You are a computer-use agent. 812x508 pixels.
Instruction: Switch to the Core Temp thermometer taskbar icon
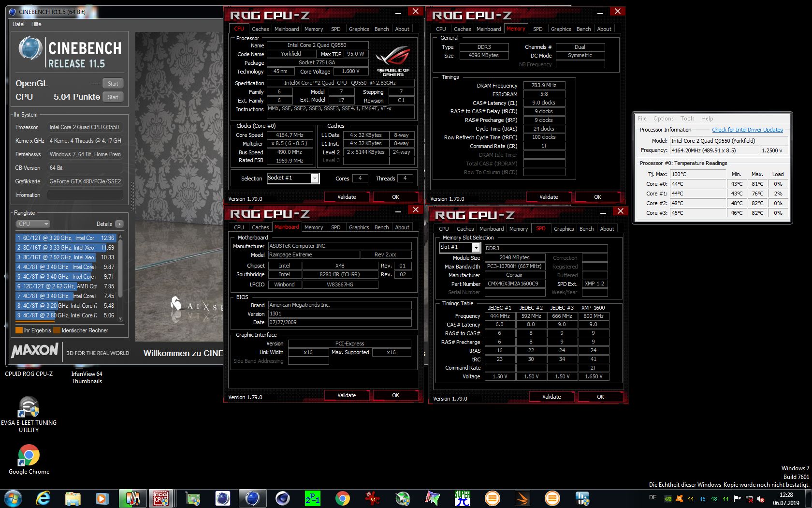click(x=132, y=498)
